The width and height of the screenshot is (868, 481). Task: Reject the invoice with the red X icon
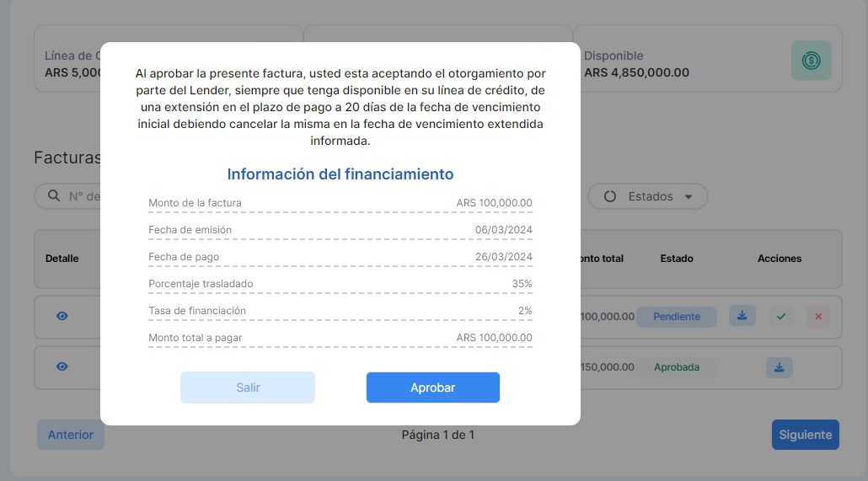point(817,317)
